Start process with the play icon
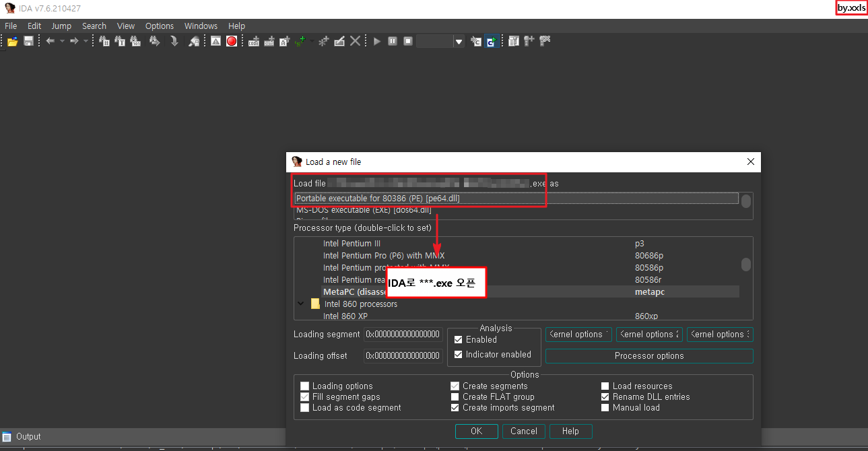The width and height of the screenshot is (868, 451). click(x=377, y=41)
